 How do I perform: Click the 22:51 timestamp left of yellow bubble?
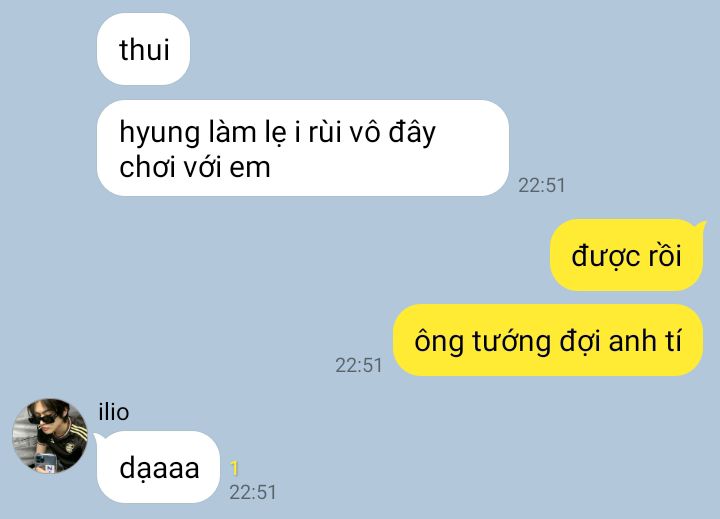[x=359, y=365]
